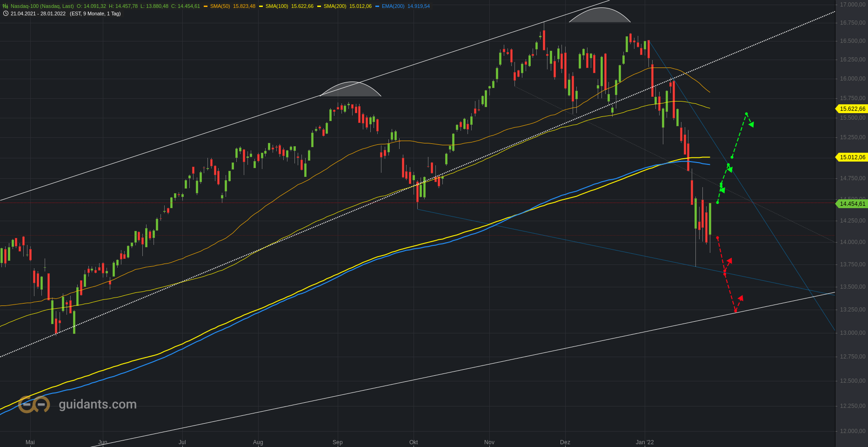Select the SMA(200) indicator label
The image size is (868, 447).
tap(335, 6)
